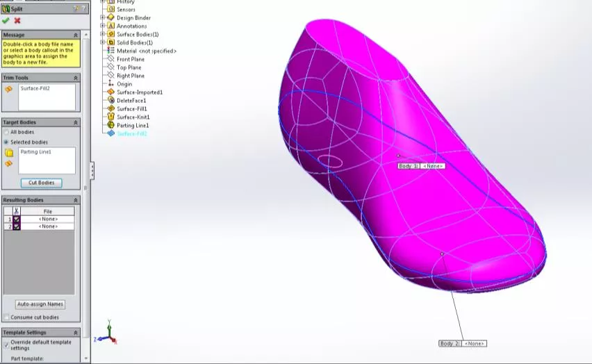Click the Body 1 callout in graphics area

[421, 166]
